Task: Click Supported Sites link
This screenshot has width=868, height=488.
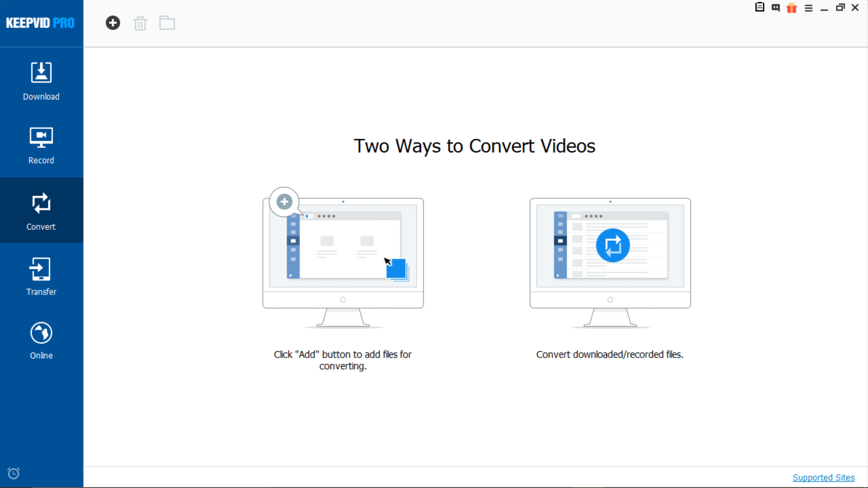Action: click(824, 477)
